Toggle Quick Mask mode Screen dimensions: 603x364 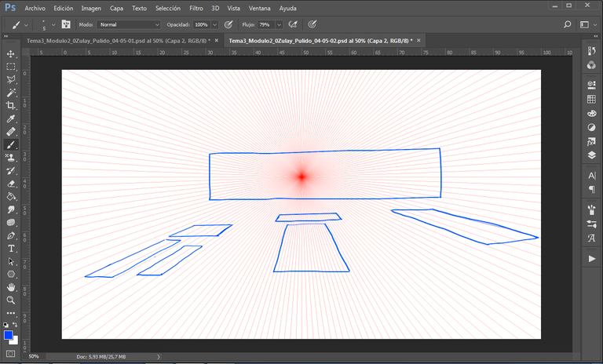click(x=10, y=353)
